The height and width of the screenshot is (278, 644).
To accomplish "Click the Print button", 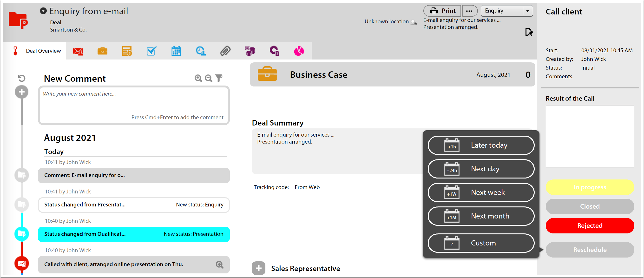I will (x=442, y=11).
